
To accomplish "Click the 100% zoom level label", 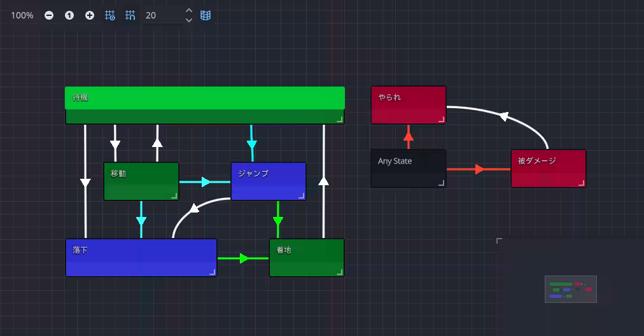I will click(x=22, y=15).
